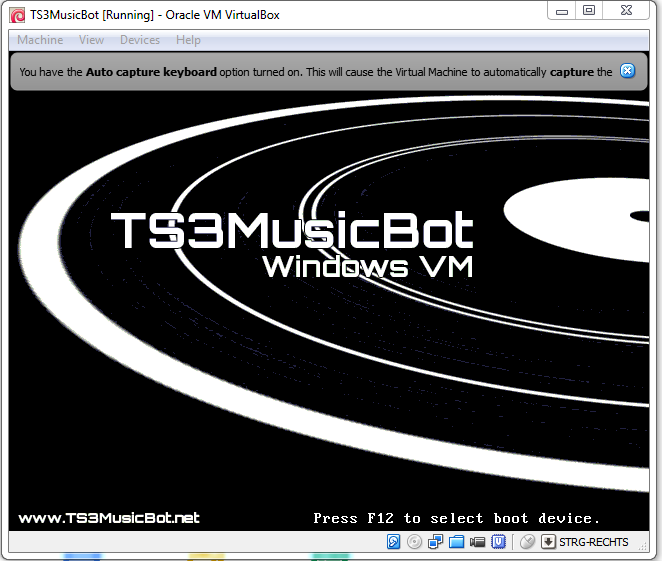Close the TS3MusicBot VirtualBox window
This screenshot has width=662, height=561.
click(626, 11)
